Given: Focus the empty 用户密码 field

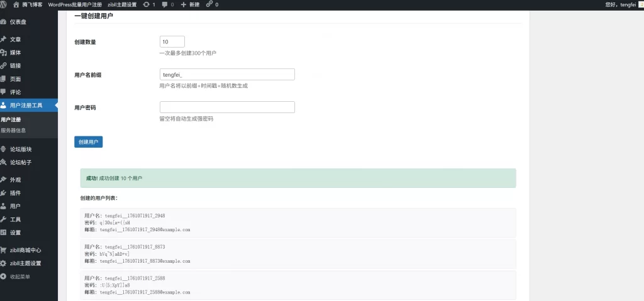Looking at the screenshot, I should pos(227,107).
